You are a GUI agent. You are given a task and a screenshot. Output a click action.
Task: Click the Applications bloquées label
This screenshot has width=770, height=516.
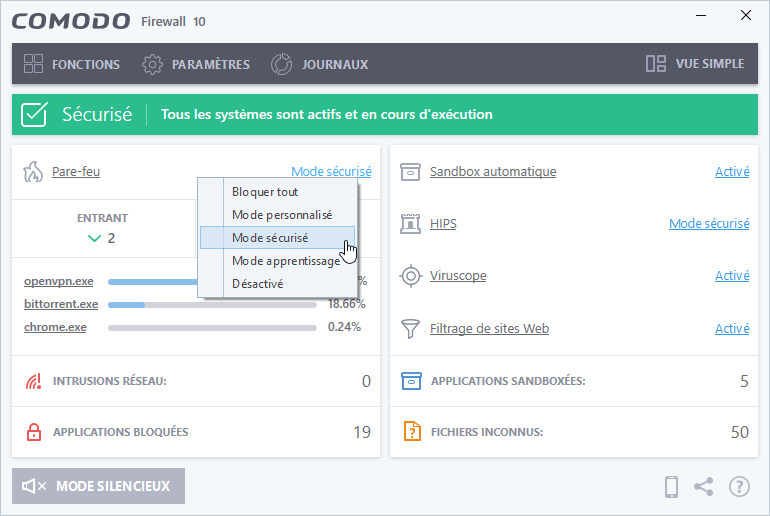tap(120, 432)
